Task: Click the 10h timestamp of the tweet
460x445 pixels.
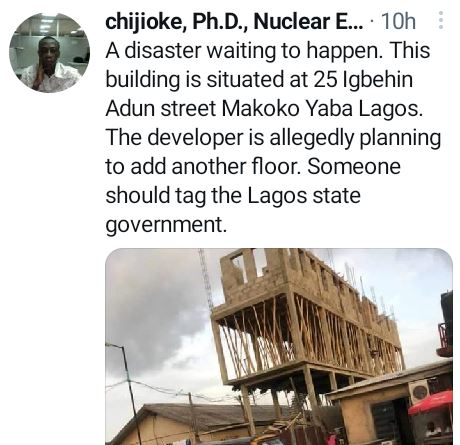Action: (398, 22)
